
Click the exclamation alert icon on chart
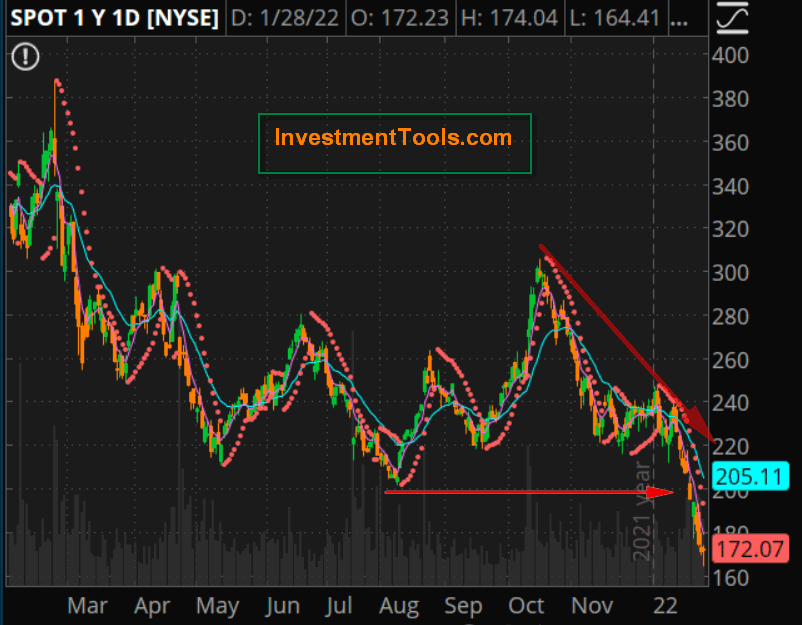point(25,56)
